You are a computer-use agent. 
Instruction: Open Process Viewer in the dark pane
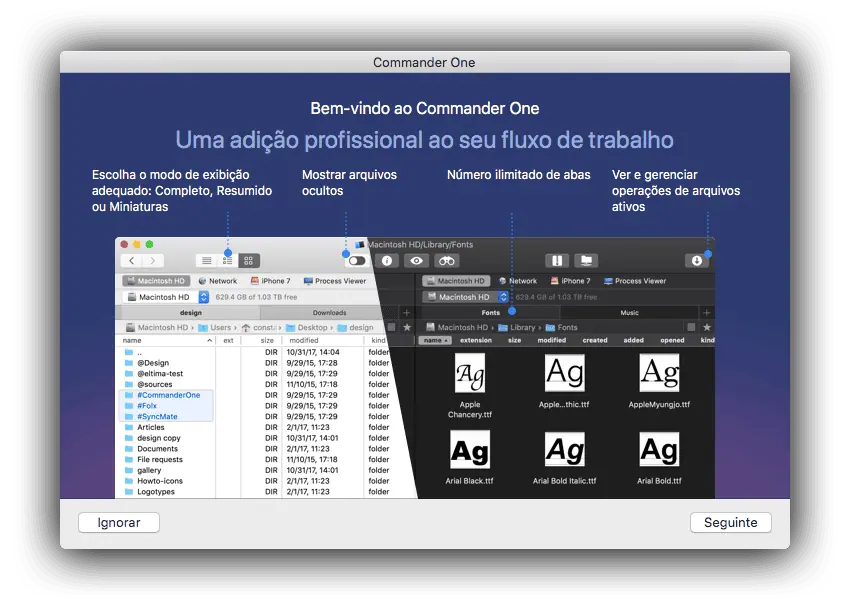(x=635, y=281)
